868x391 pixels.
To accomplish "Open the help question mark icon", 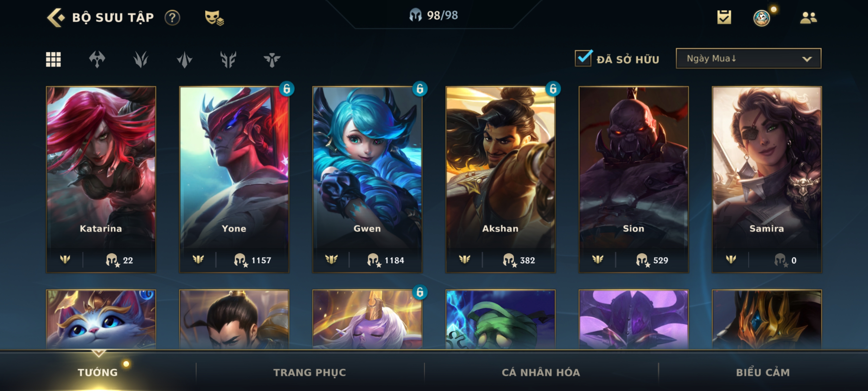I will tap(172, 18).
